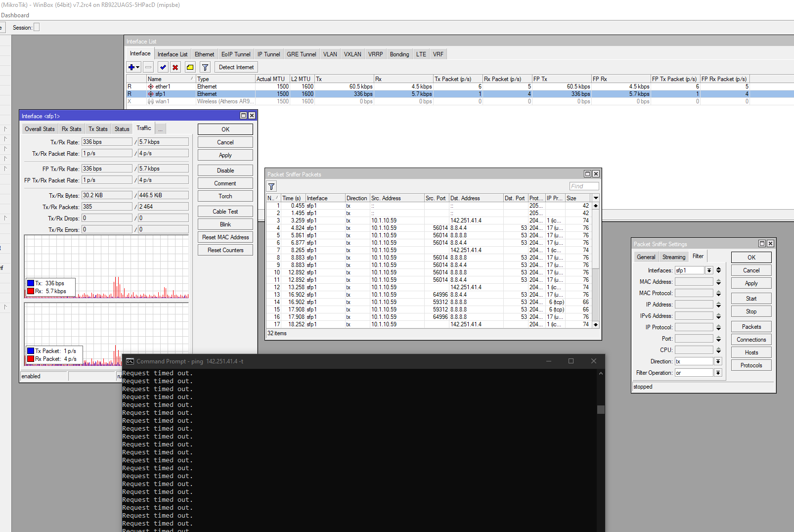Screen dimensions: 794x532
Task: Click the Enable checkmark icon in Interface List toolbar
Action: pos(163,67)
